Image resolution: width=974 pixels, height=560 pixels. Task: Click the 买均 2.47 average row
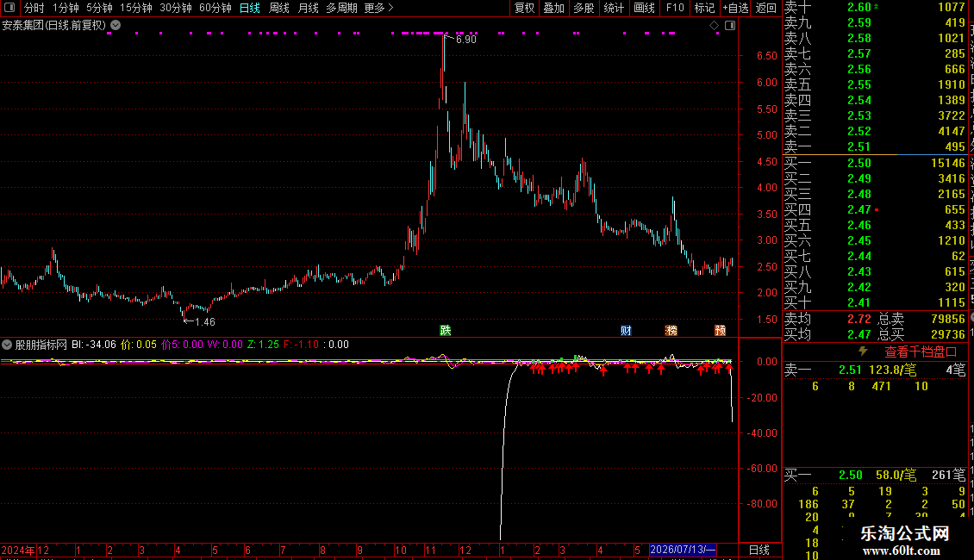click(x=828, y=334)
